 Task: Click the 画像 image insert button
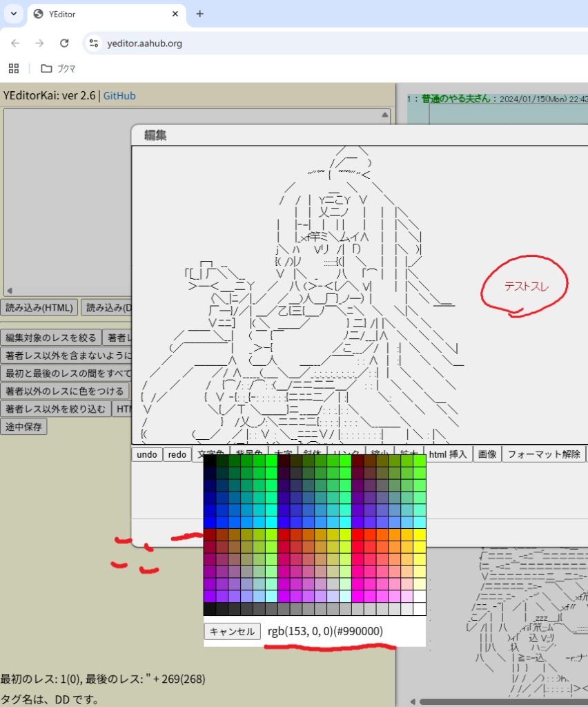click(x=487, y=454)
